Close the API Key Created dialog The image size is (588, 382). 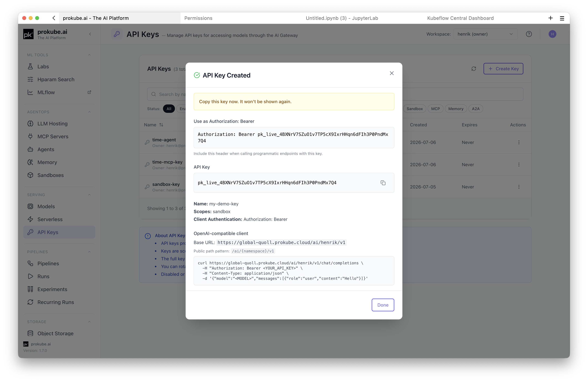[x=392, y=73]
